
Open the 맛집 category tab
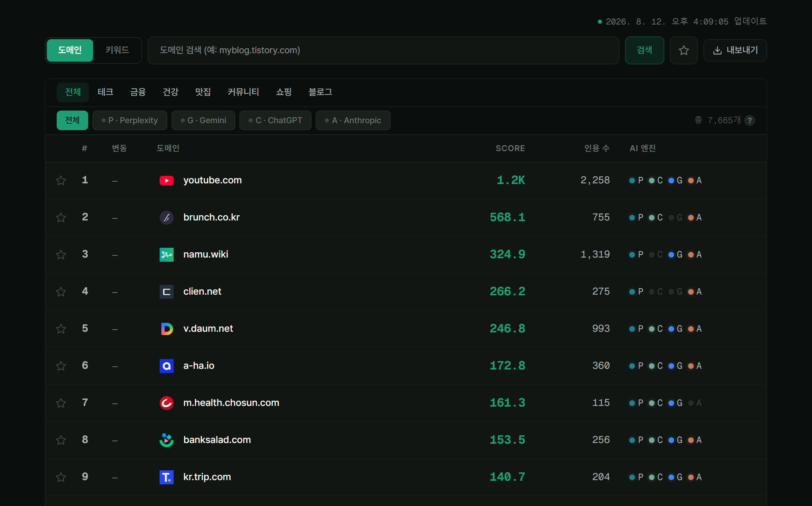coord(203,92)
